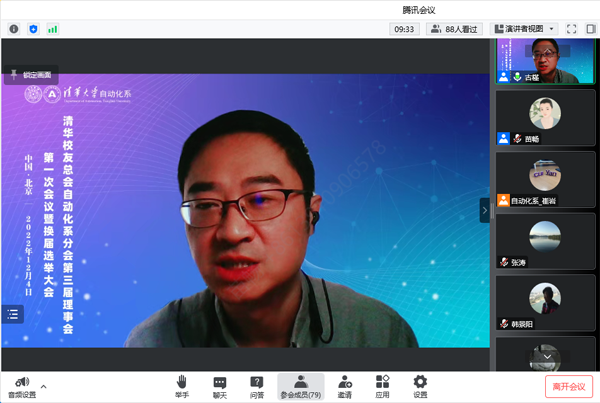Open the meeting info icon

14,29
